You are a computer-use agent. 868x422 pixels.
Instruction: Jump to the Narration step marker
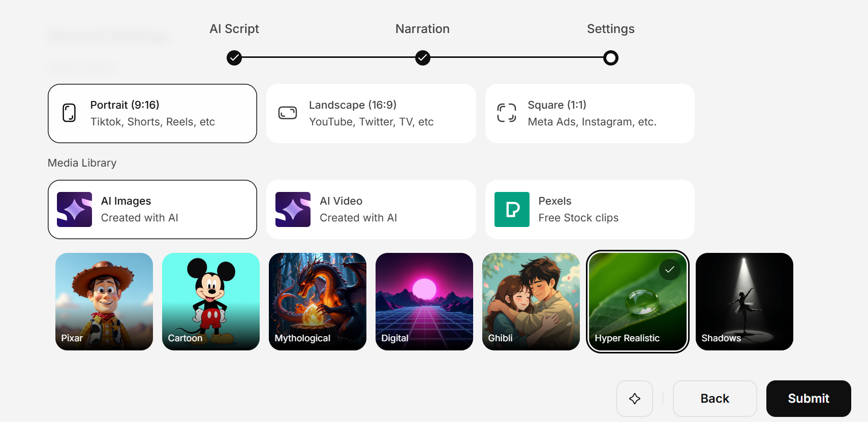coord(423,58)
